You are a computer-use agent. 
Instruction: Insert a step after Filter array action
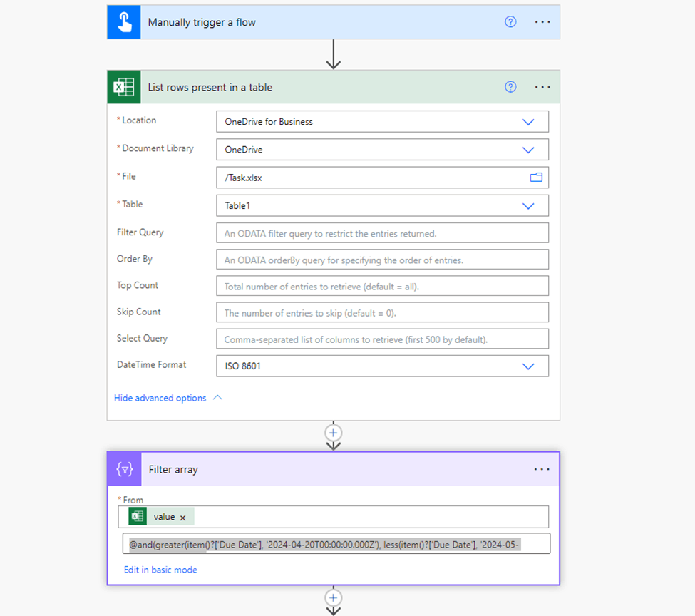point(334,597)
